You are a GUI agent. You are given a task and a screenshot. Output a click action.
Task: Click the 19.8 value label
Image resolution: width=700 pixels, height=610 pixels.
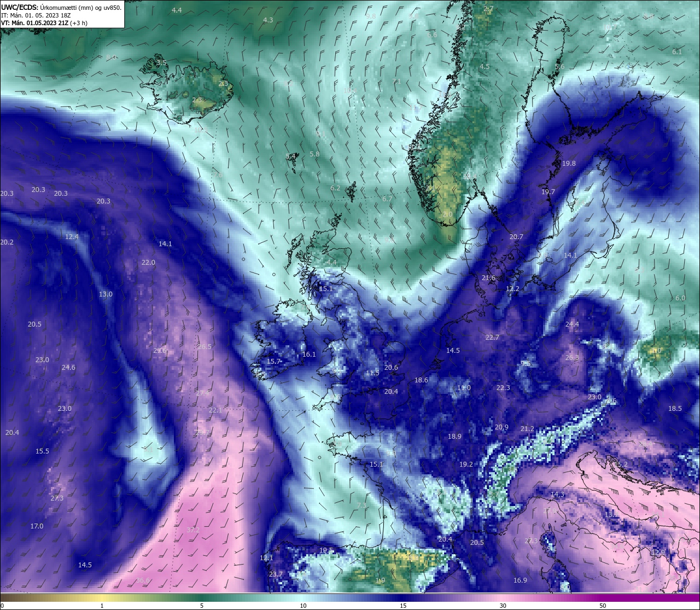point(569,163)
